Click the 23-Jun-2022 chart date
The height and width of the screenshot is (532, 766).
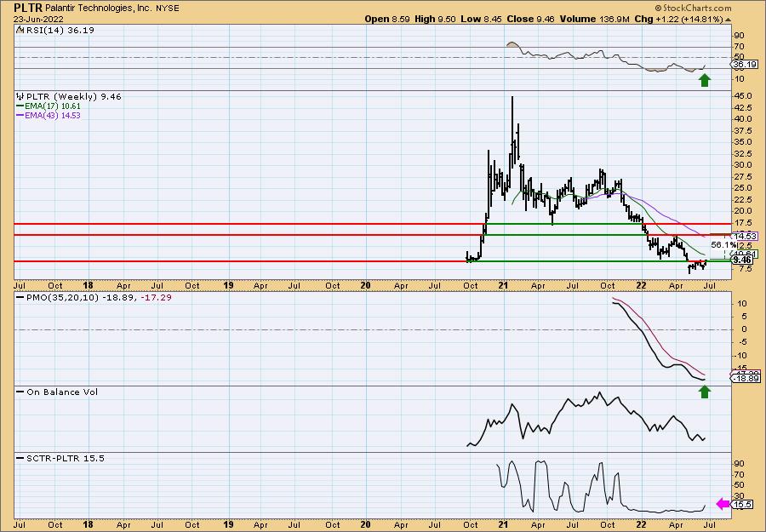click(37, 19)
